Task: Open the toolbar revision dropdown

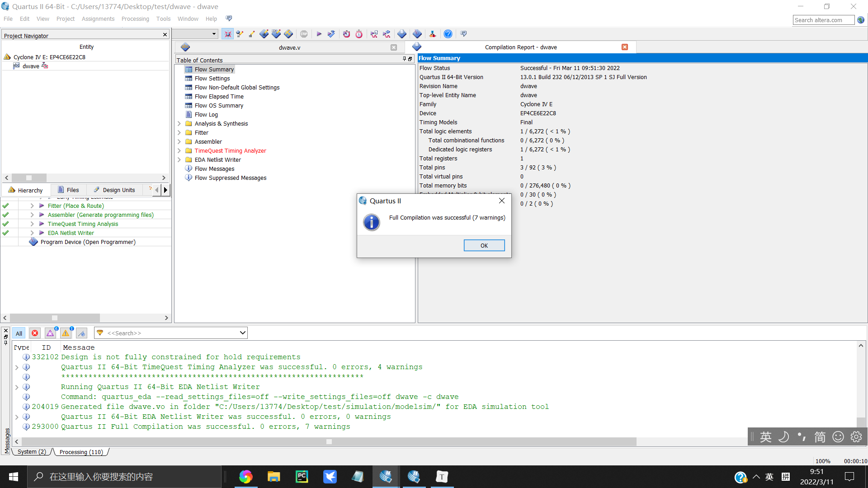Action: click(x=214, y=34)
